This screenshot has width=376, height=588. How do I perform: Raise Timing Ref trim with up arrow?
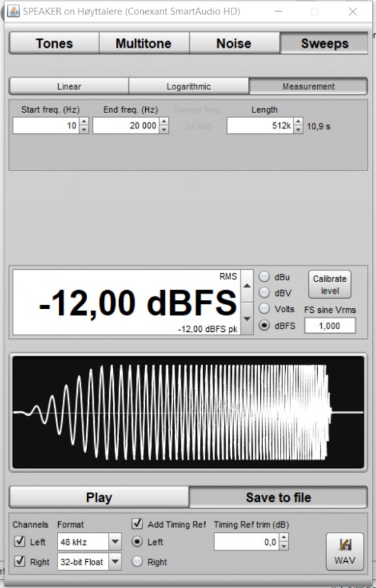(284, 538)
